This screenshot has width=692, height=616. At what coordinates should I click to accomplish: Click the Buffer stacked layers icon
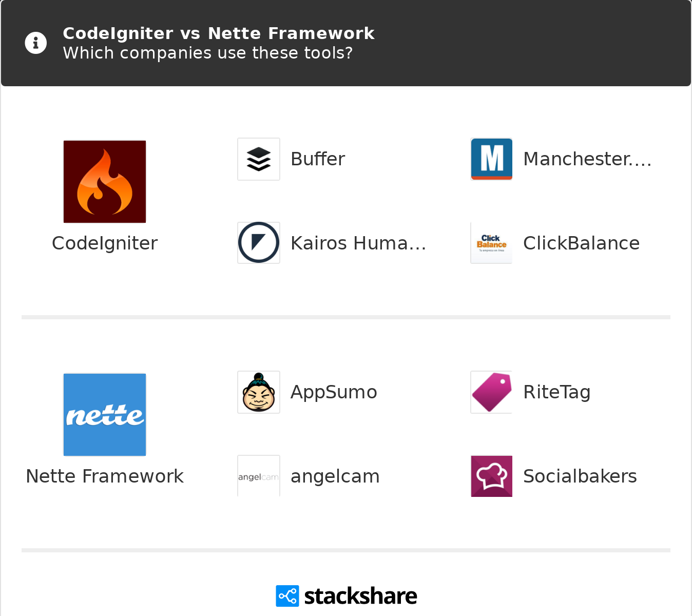click(x=259, y=159)
